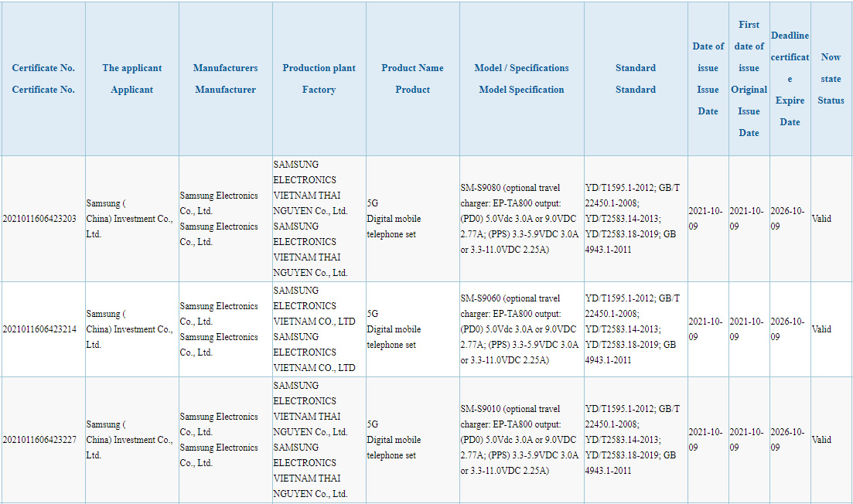The height and width of the screenshot is (504, 853).
Task: Click the VIETNAM CO., LTD factory cell
Action: pos(319,329)
